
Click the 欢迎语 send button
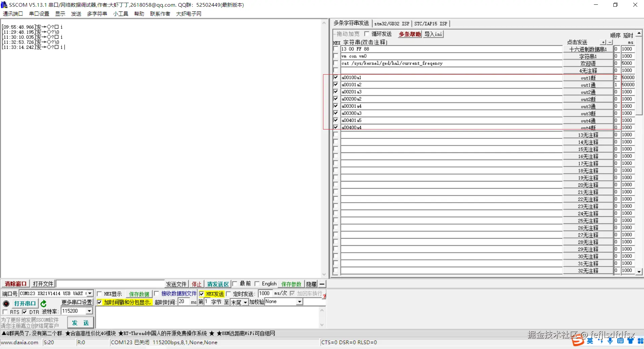point(588,63)
